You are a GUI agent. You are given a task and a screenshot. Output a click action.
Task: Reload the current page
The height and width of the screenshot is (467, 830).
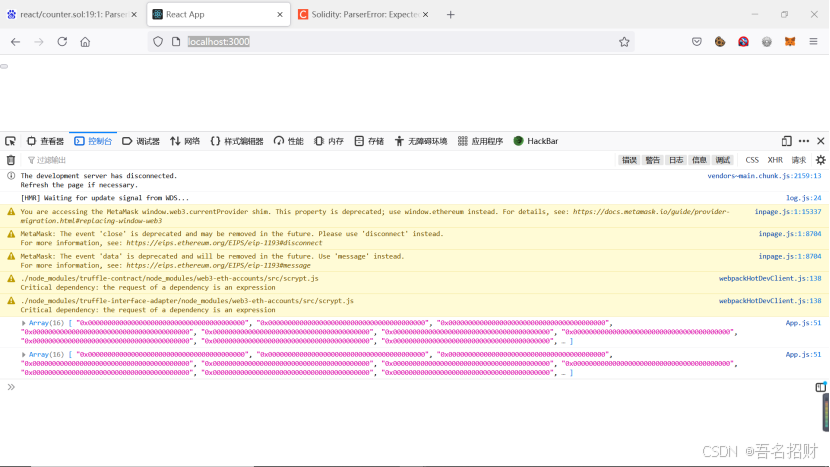tap(62, 42)
